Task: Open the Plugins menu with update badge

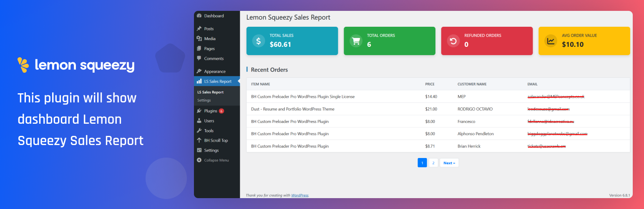Action: (211, 111)
